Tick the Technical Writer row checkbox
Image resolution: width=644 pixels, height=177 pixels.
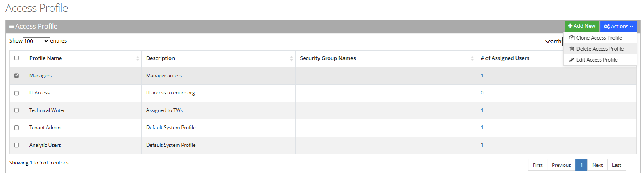click(16, 110)
